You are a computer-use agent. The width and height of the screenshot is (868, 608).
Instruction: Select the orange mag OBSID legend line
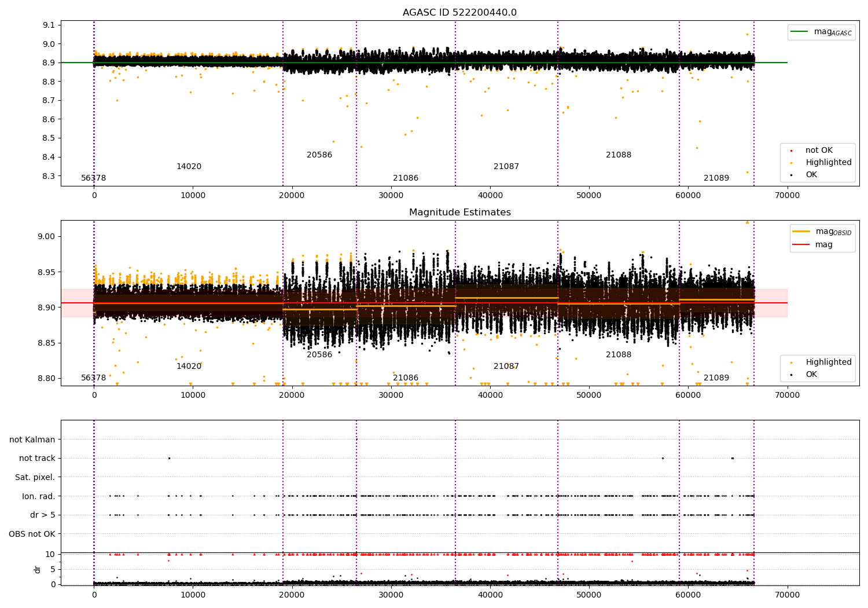coord(801,232)
